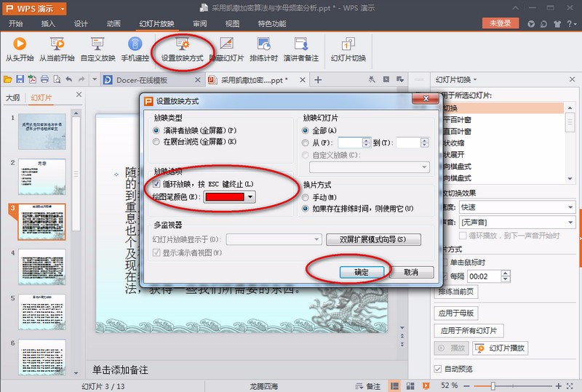Toggle the 自动预览 checkbox
Image resolution: width=582 pixels, height=392 pixels.
point(437,369)
